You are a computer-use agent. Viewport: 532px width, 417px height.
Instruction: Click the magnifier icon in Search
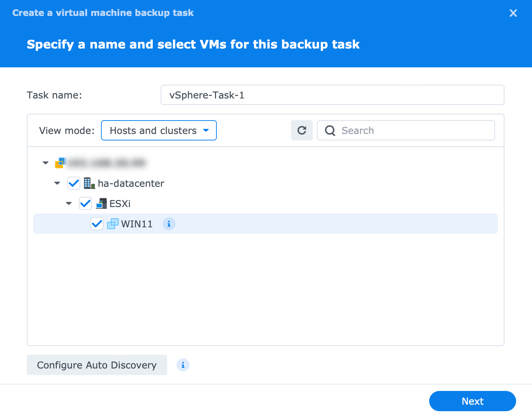(x=330, y=130)
